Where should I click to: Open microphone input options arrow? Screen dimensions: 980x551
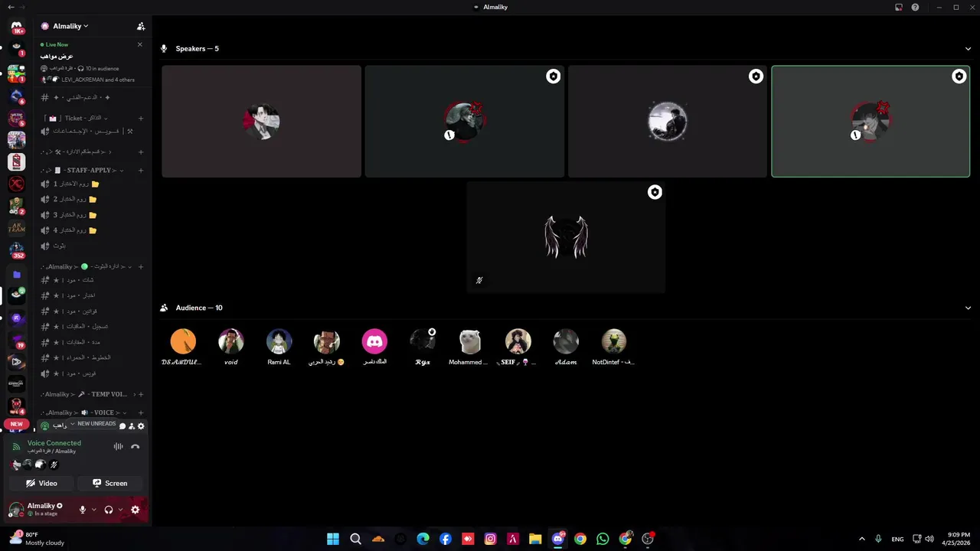94,510
